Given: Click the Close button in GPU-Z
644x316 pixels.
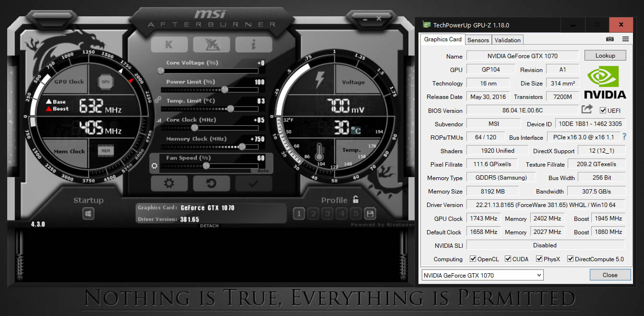Looking at the screenshot, I should pyautogui.click(x=610, y=275).
